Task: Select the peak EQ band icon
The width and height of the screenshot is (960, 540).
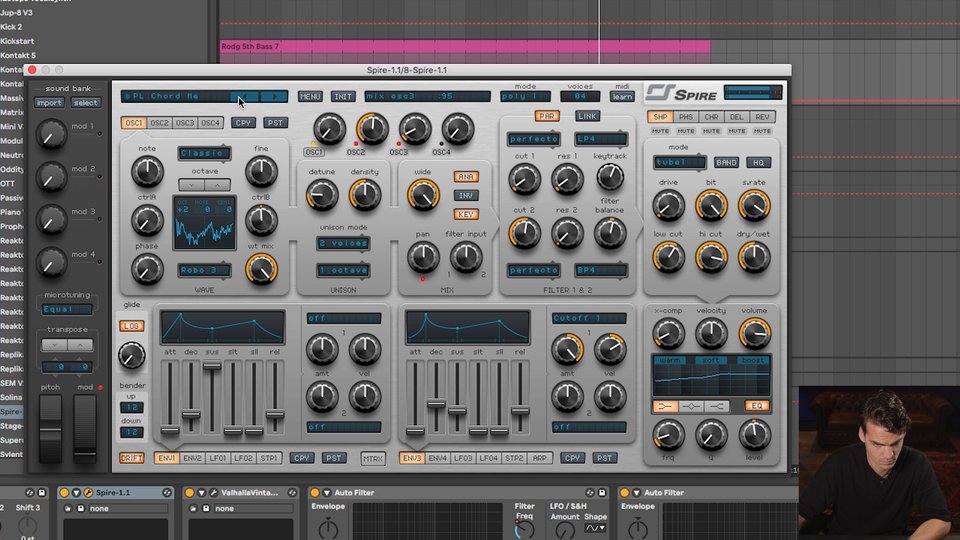Action: tap(691, 406)
